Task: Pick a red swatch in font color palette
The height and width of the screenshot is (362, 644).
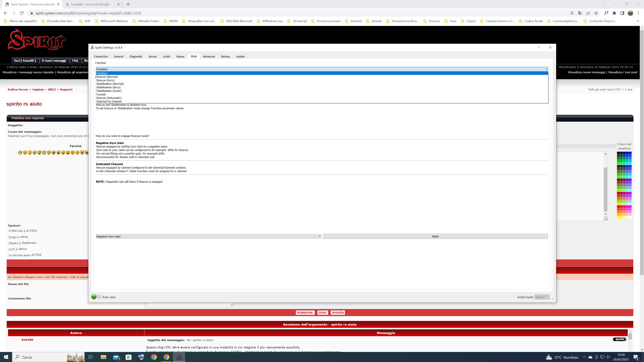Action: click(x=619, y=206)
